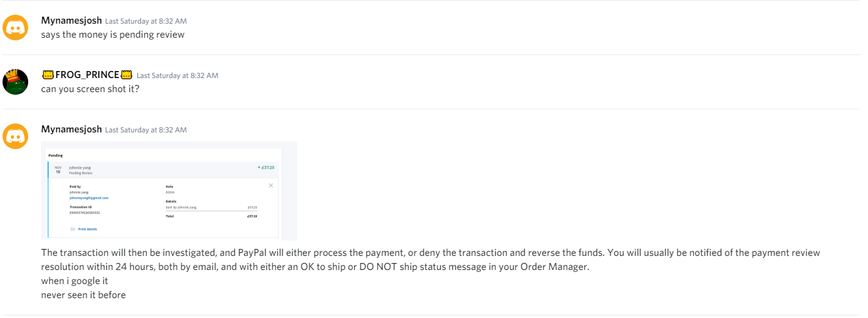Open Mynamesjosh's avatar on first message
Viewport: 868px width, 318px height.
[x=15, y=28]
